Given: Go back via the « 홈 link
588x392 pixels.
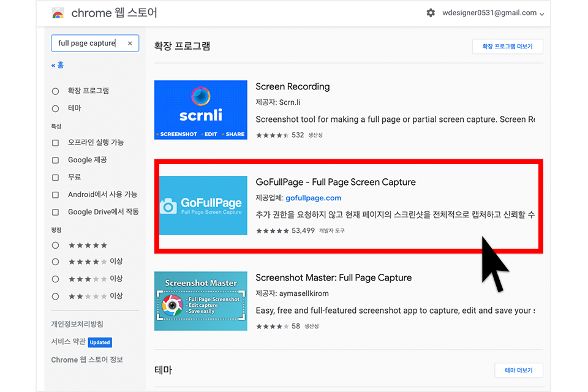Looking at the screenshot, I should [x=58, y=65].
